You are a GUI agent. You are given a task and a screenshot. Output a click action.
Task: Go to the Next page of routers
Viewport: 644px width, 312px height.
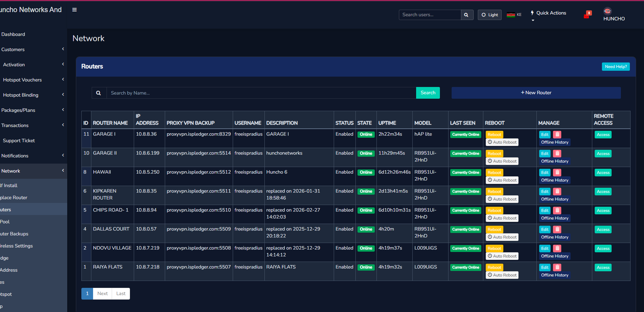102,293
